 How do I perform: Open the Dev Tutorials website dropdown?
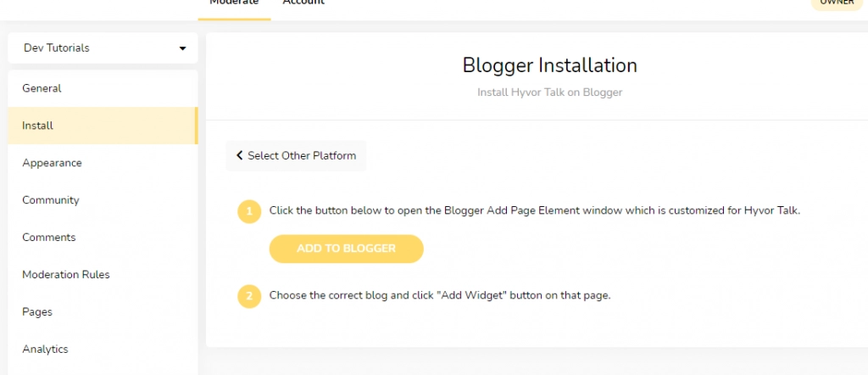tap(103, 48)
